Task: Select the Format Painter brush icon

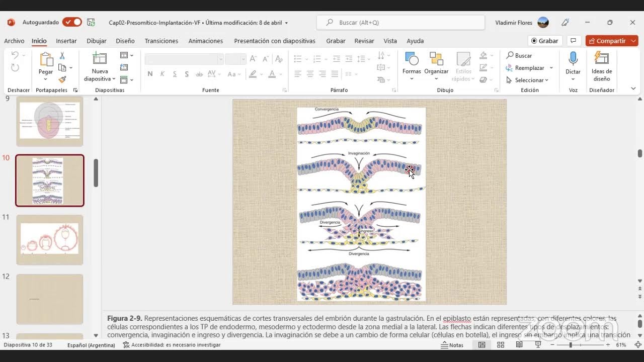Action: (x=62, y=79)
